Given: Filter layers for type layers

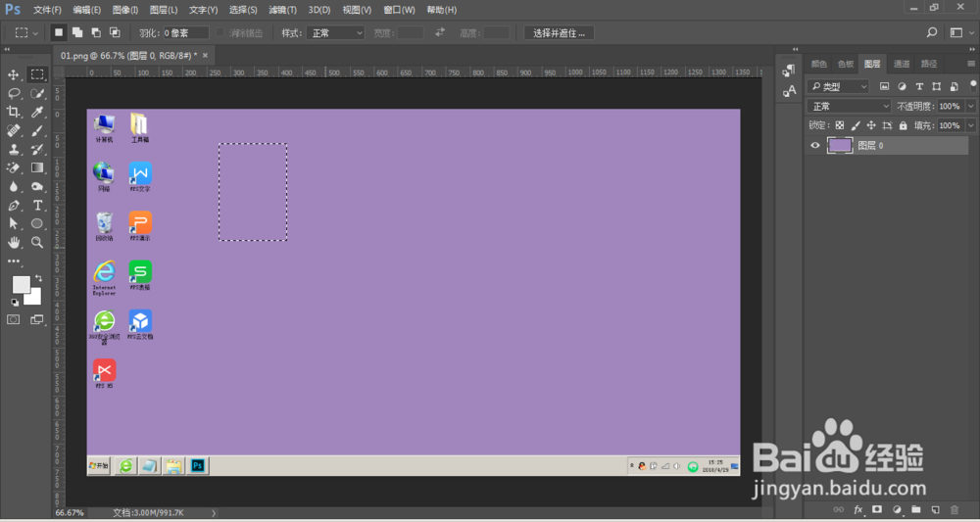Looking at the screenshot, I should pyautogui.click(x=919, y=87).
